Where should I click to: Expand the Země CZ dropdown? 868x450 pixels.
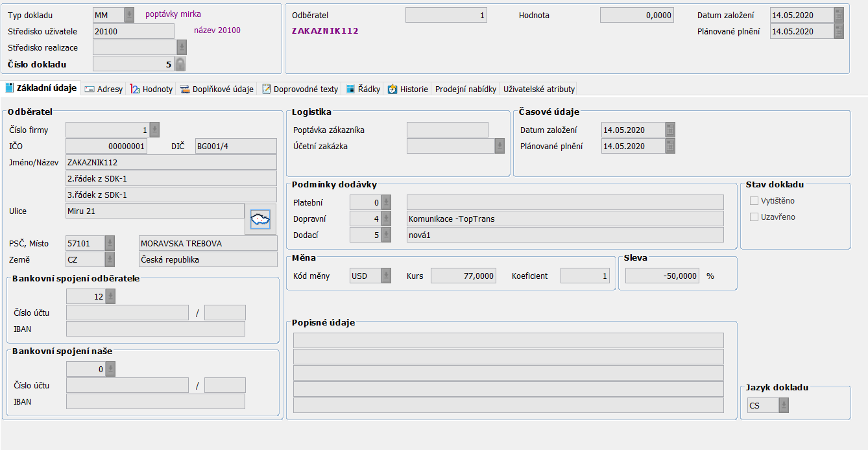tap(110, 260)
